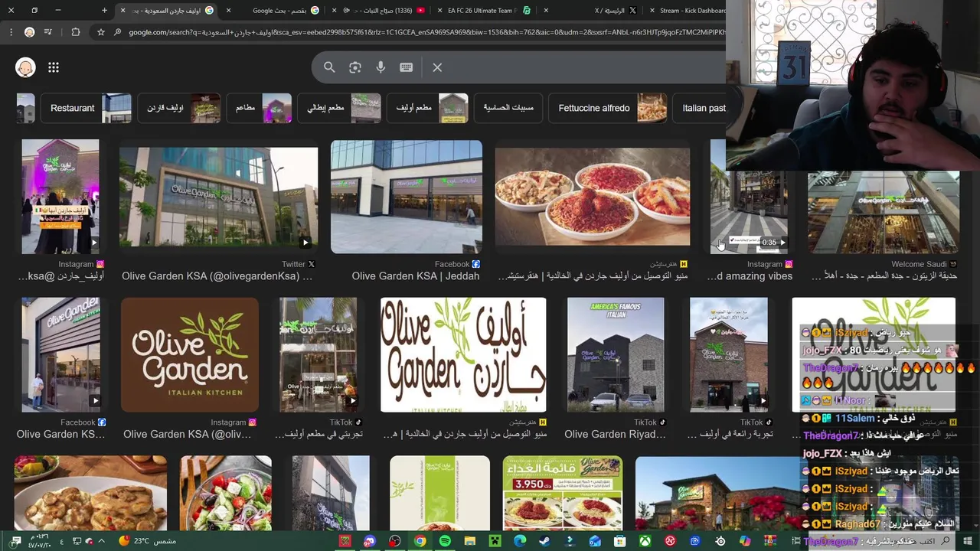Open Olive Garden KSA (@olivegardenKsa) Twitter link
The image size is (980, 551).
(217, 276)
